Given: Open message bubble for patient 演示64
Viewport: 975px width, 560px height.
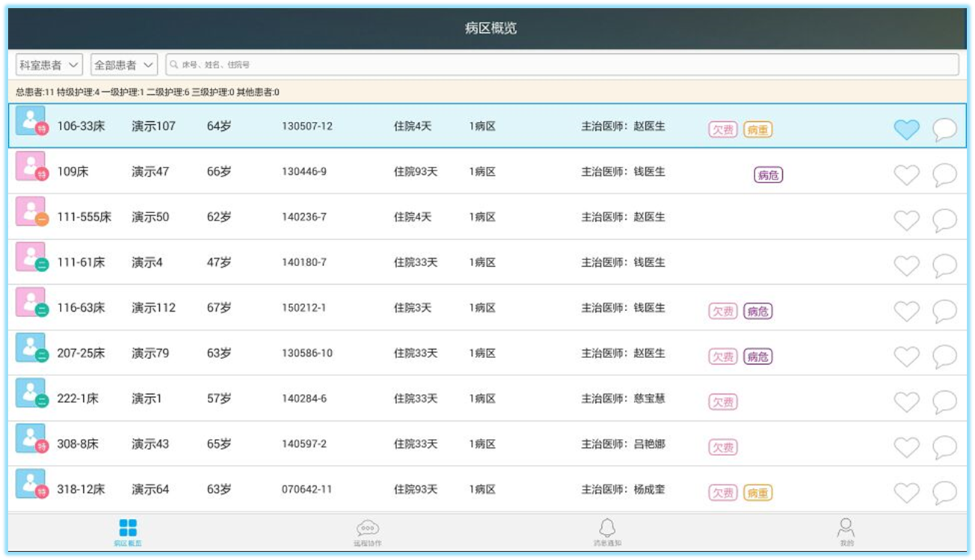Looking at the screenshot, I should 944,493.
